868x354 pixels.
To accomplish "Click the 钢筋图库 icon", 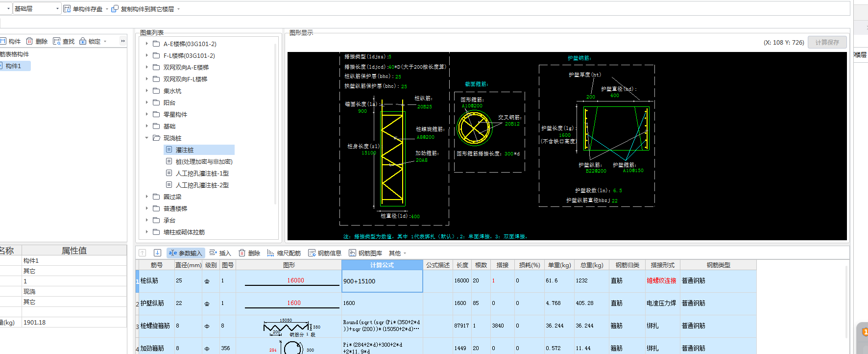I will 352,253.
